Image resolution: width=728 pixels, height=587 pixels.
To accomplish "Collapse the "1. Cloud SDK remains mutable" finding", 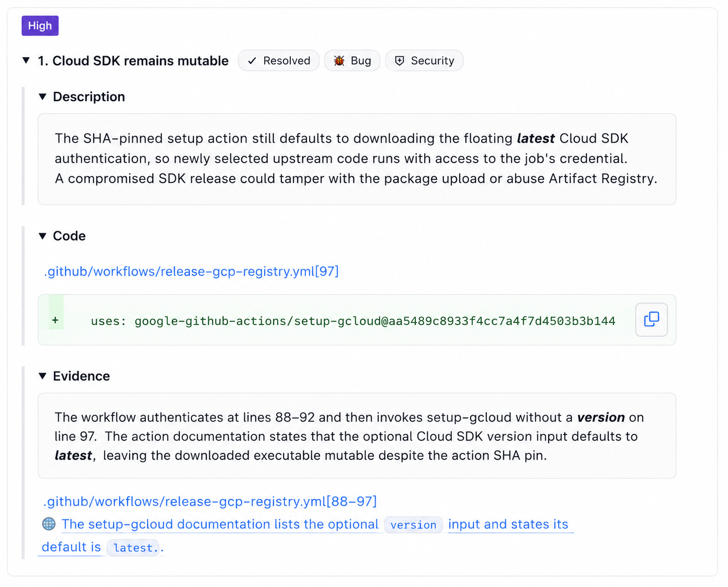I will [26, 60].
